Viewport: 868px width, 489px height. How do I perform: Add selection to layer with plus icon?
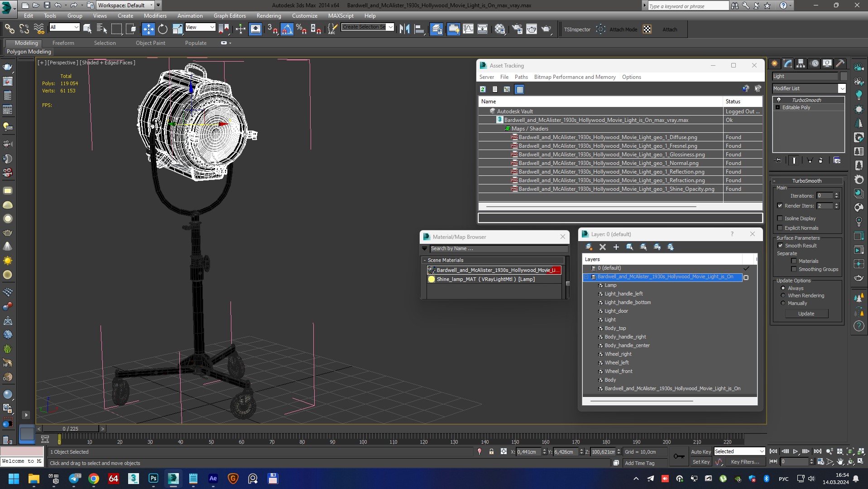(x=616, y=247)
